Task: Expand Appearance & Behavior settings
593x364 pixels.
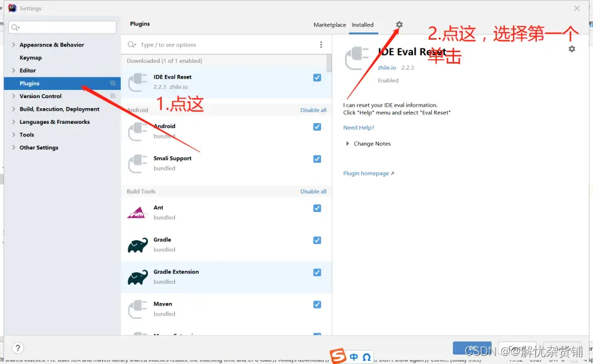Action: 14,45
